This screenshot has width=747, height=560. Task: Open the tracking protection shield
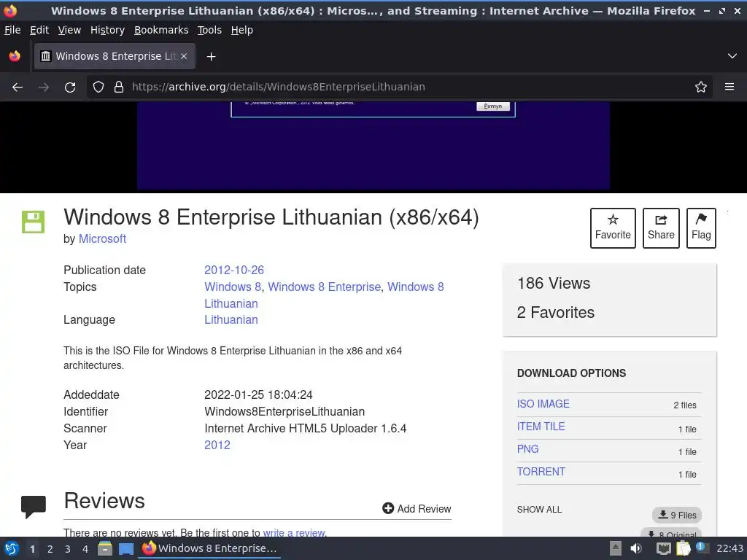coord(98,87)
